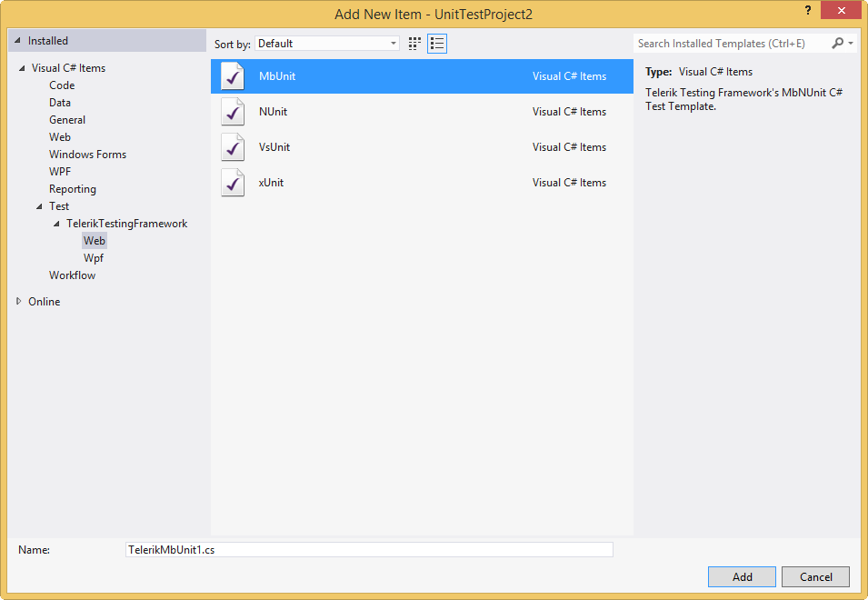Viewport: 868px width, 600px height.
Task: Click Visual C# Items in xUnit row
Action: click(569, 183)
